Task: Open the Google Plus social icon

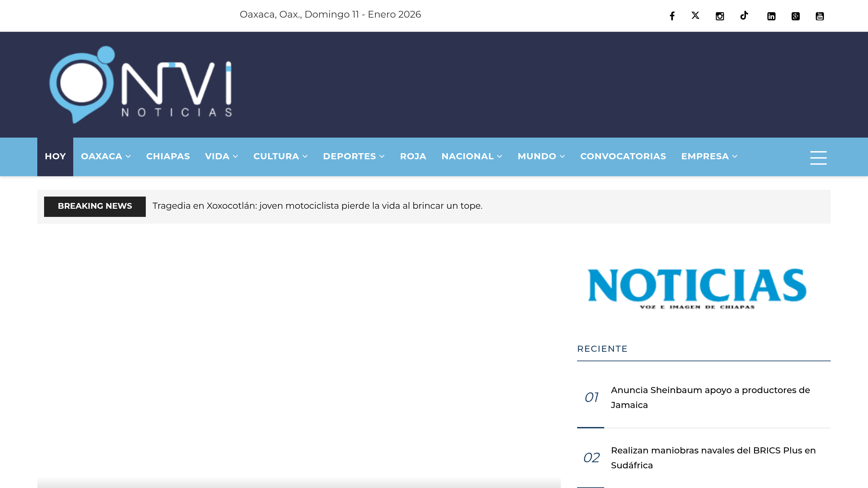Action: pos(795,16)
